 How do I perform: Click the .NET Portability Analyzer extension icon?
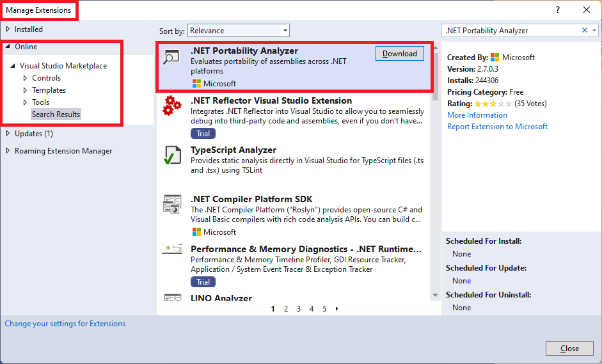tap(171, 56)
